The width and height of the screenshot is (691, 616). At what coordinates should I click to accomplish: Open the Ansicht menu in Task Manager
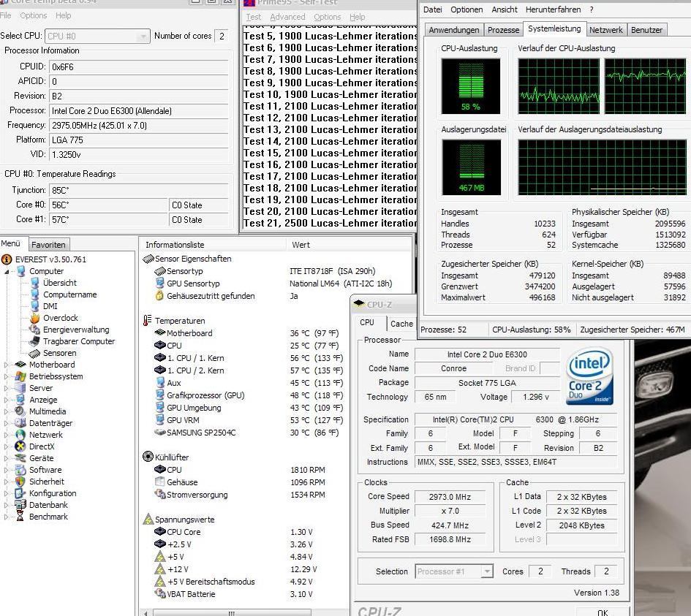coord(504,9)
